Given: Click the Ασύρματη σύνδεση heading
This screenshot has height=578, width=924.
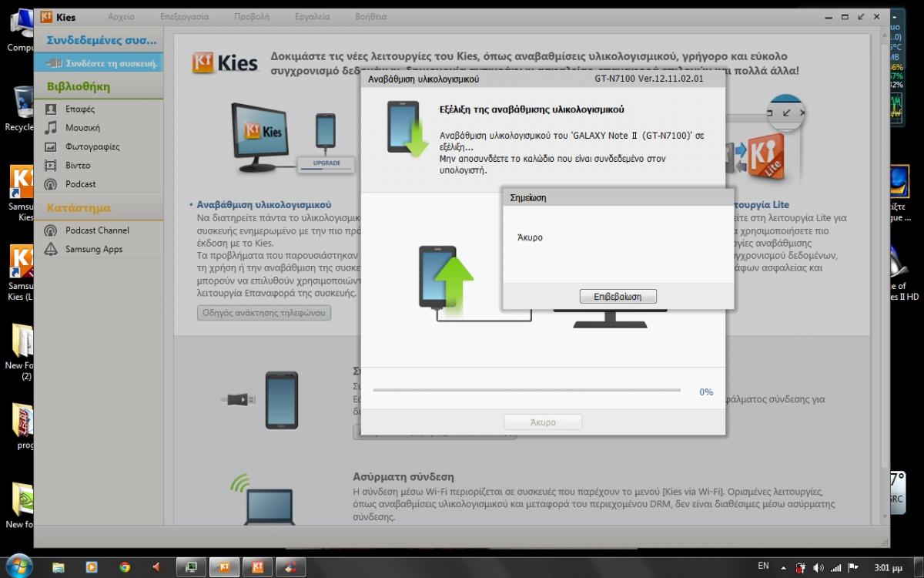Looking at the screenshot, I should click(403, 477).
